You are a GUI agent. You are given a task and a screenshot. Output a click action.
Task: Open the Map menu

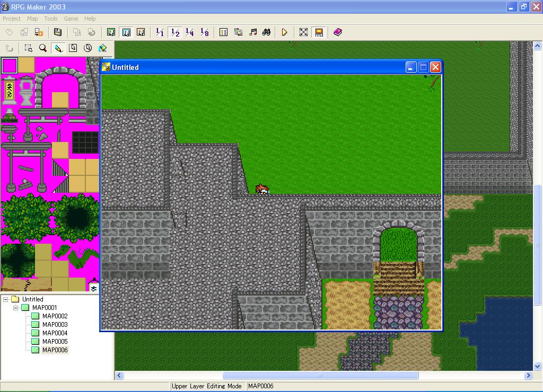coord(32,19)
